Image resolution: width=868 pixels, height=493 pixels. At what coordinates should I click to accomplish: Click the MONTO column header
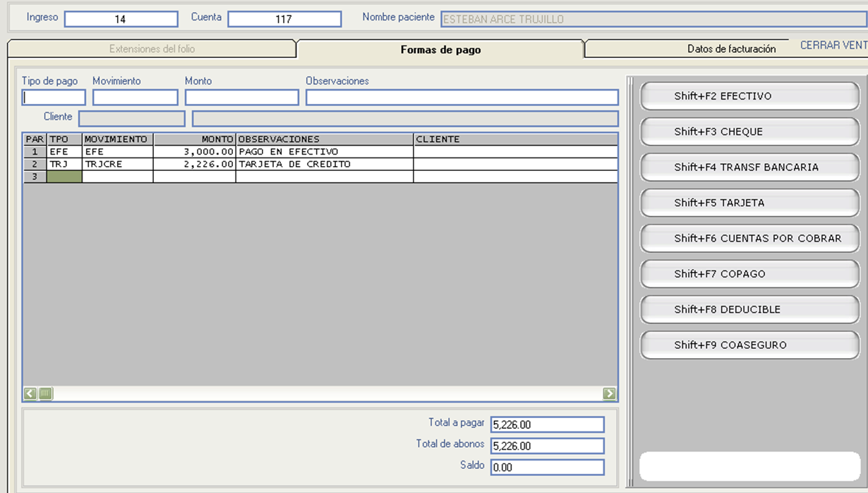[x=195, y=139]
